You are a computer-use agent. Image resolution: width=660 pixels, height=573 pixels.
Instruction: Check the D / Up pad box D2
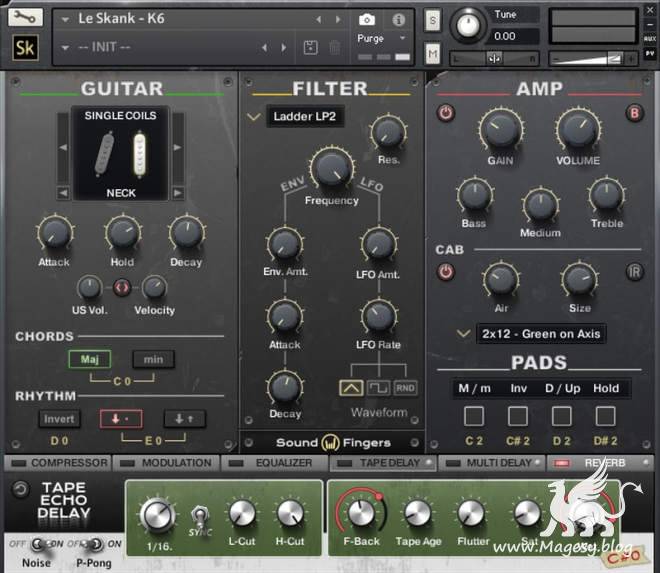click(562, 416)
